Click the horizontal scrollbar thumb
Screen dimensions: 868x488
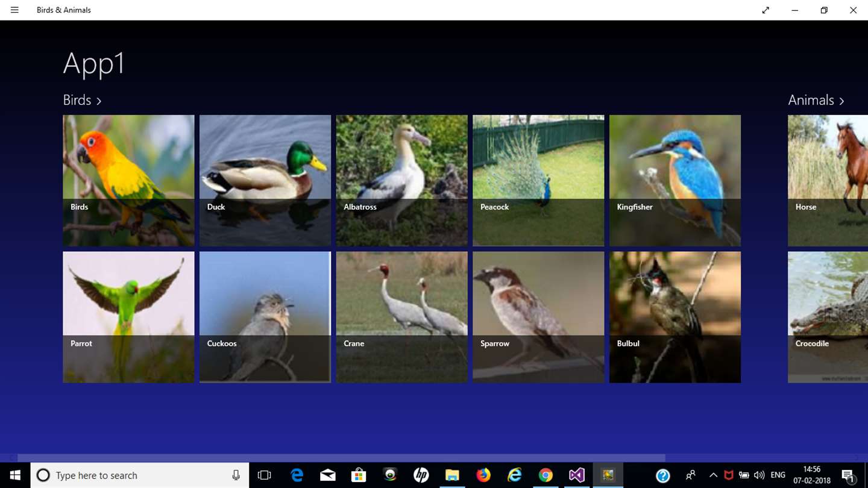(x=341, y=458)
